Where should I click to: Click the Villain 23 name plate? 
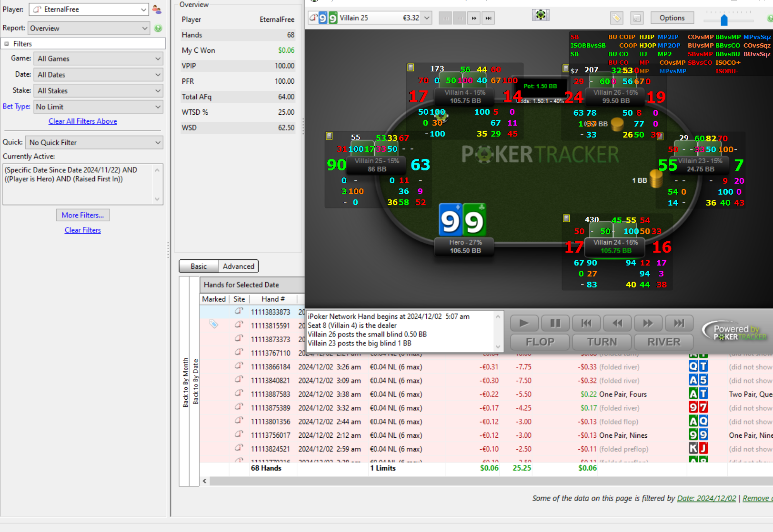[x=700, y=165]
